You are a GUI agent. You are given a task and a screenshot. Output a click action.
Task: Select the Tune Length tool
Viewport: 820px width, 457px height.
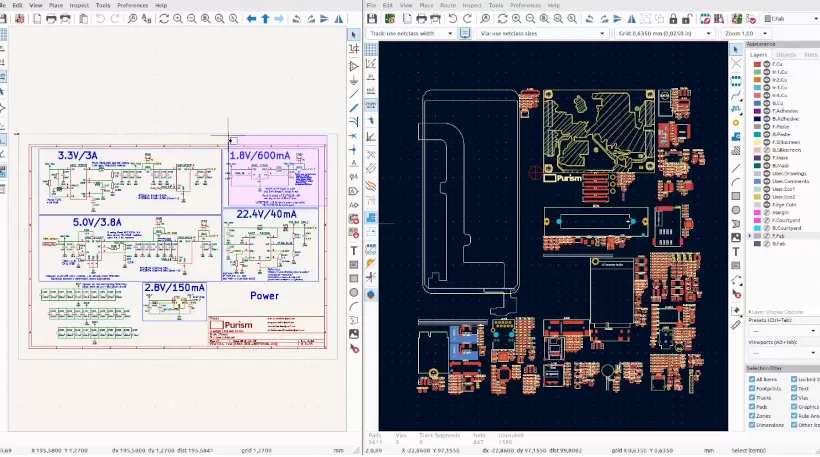(736, 109)
